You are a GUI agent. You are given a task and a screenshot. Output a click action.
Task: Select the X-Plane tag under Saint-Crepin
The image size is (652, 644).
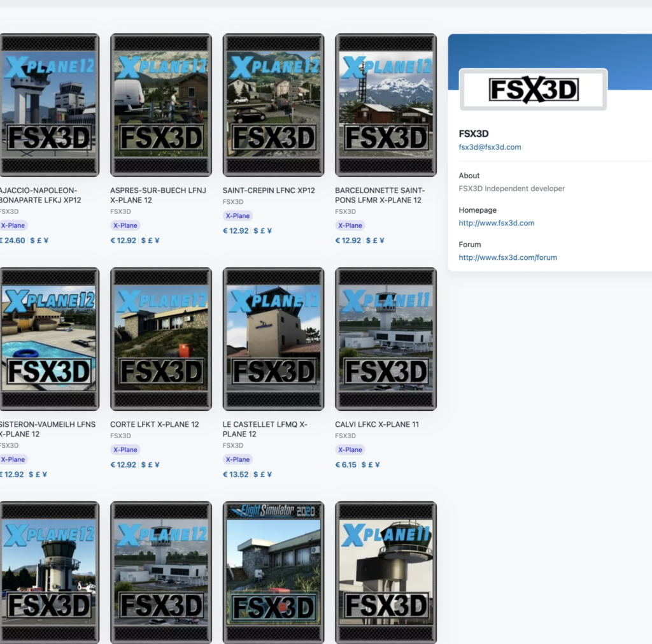[x=237, y=216]
